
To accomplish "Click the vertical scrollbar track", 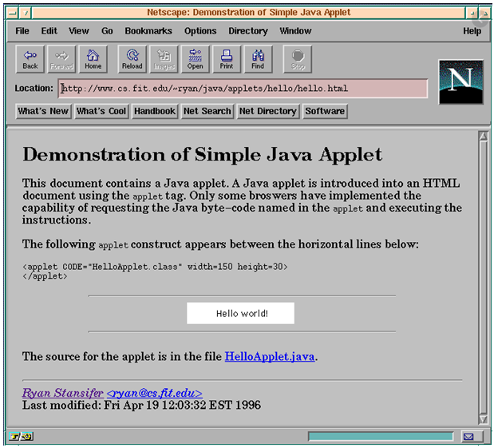I will point(484,277).
